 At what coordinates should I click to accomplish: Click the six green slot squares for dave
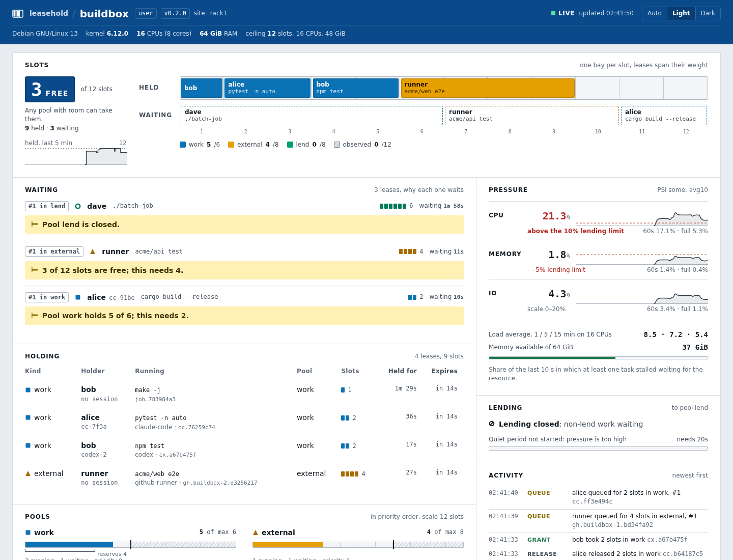(x=393, y=206)
